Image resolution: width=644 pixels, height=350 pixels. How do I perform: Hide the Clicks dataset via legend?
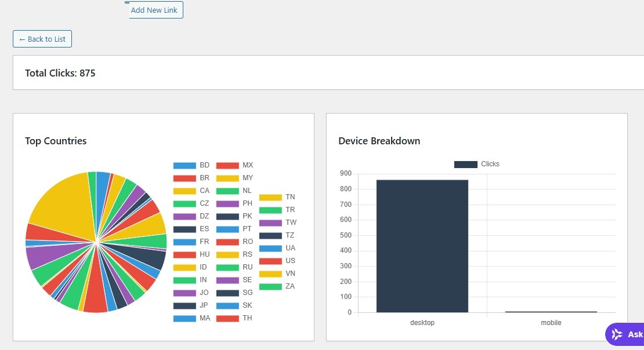477,164
